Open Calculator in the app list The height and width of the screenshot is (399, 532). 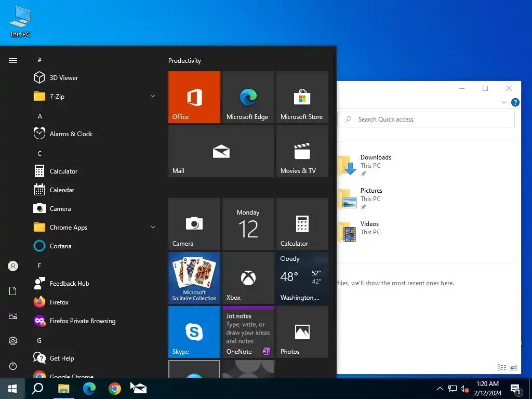coord(95,171)
